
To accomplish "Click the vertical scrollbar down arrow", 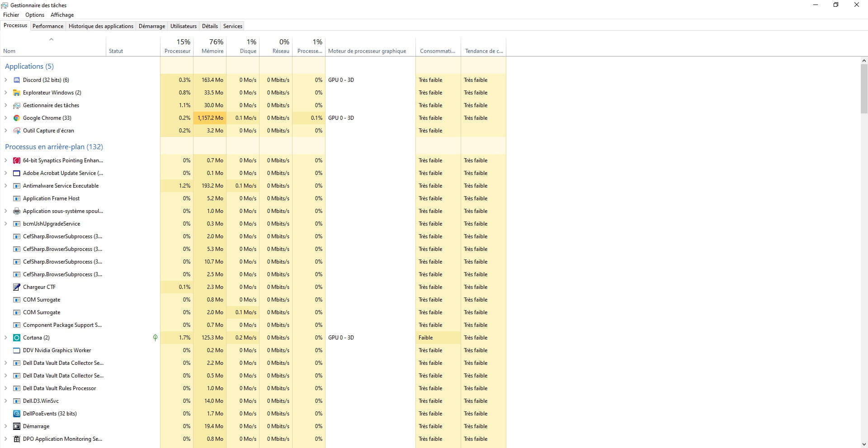I will pyautogui.click(x=864, y=444).
